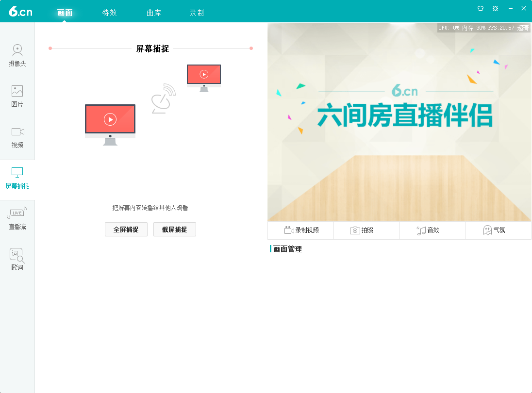Click the live preview canvas
This screenshot has width=532, height=393.
coord(399,122)
